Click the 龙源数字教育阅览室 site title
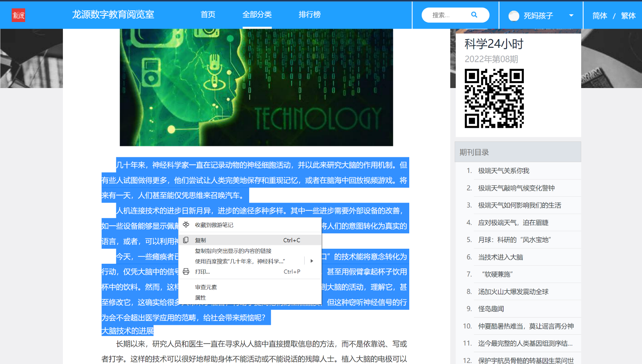Screen dimensions: 642x364 click(x=113, y=15)
